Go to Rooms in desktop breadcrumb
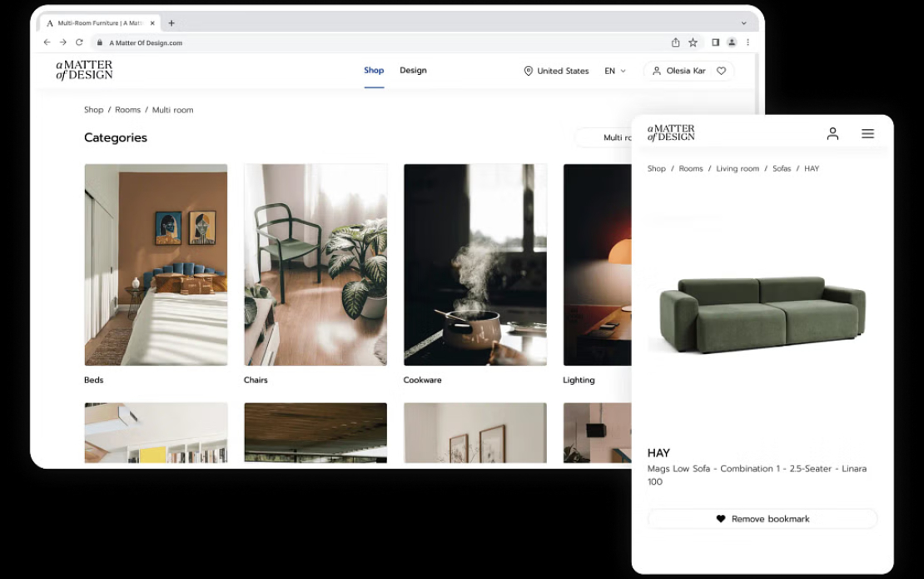The width and height of the screenshot is (924, 579). click(x=128, y=110)
